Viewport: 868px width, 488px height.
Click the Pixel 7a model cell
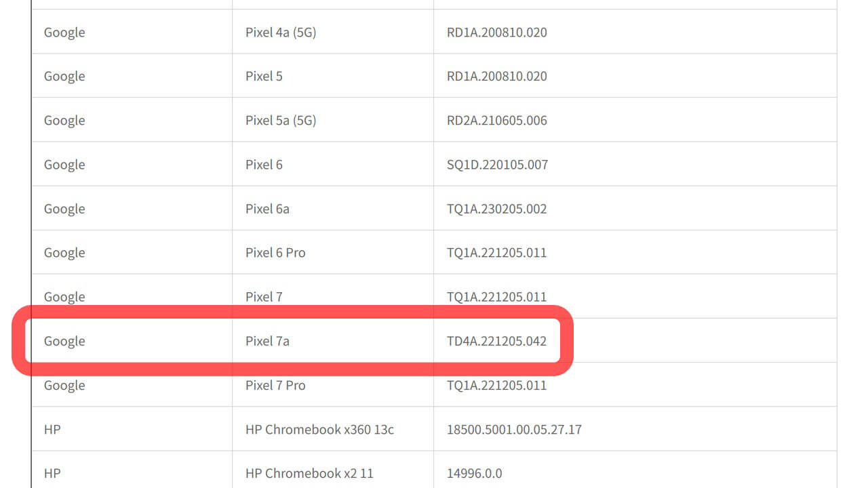coord(267,341)
